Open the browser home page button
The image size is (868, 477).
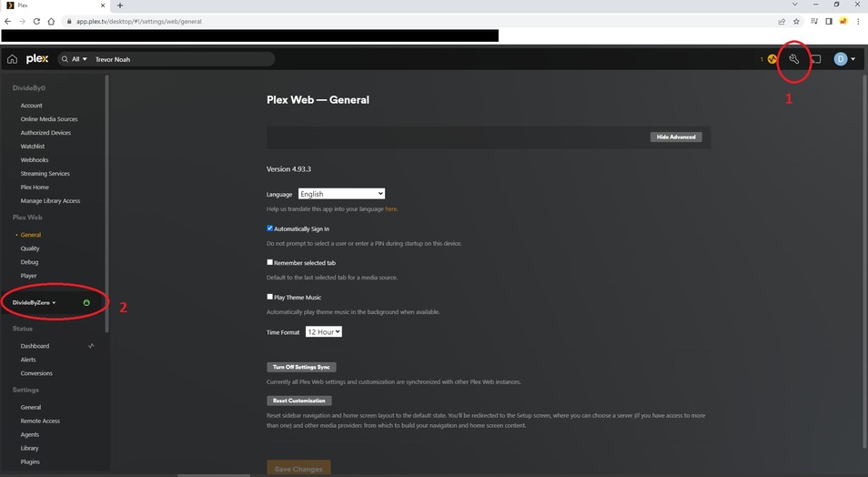click(x=51, y=22)
